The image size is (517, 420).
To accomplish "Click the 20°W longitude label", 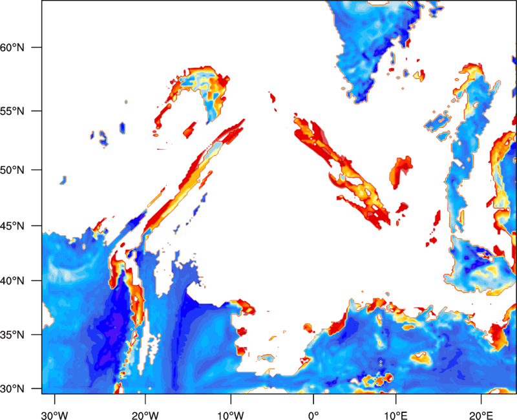I will 145,415.
